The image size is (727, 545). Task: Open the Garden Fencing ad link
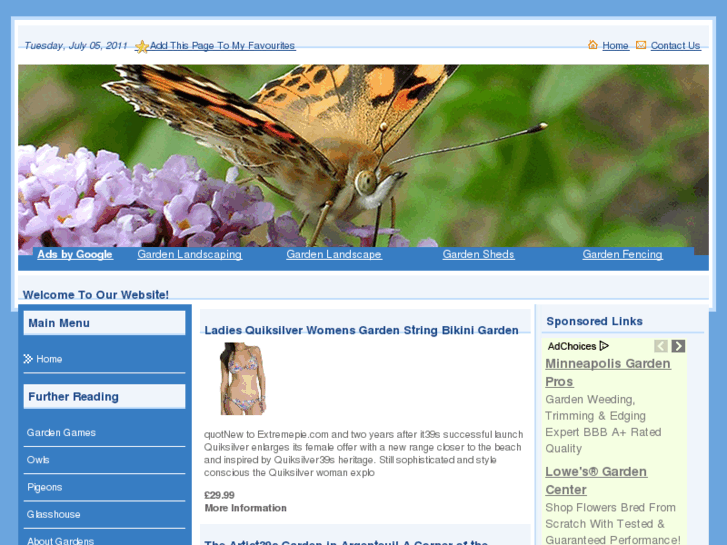click(622, 254)
